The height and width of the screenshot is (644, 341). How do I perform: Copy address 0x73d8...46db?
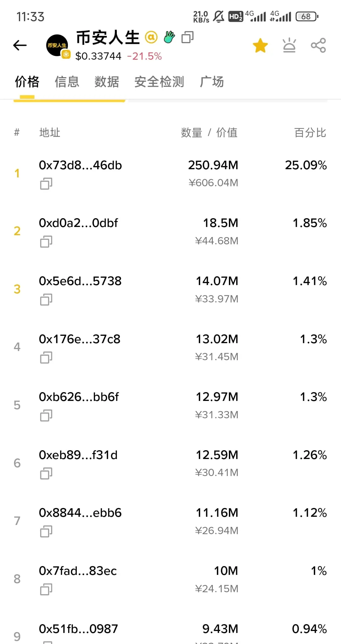[46, 183]
